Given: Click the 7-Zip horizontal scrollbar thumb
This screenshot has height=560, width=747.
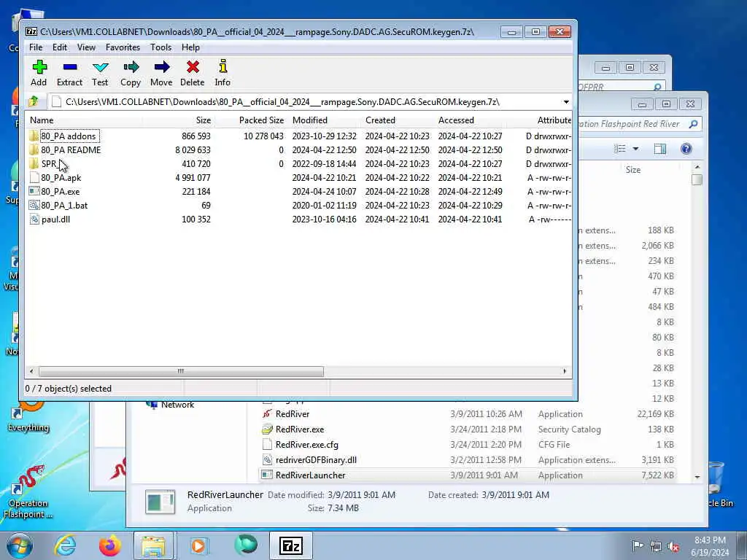Looking at the screenshot, I should (181, 371).
